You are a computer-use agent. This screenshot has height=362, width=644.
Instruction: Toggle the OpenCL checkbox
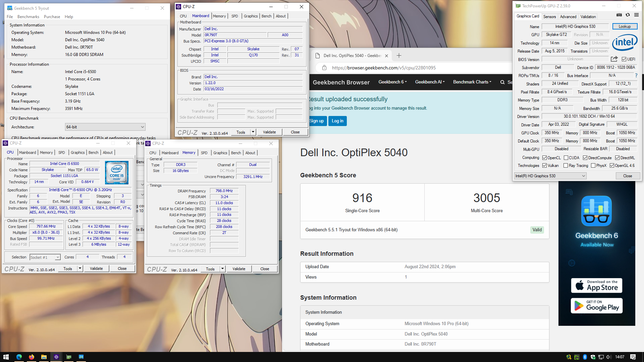[x=544, y=158]
